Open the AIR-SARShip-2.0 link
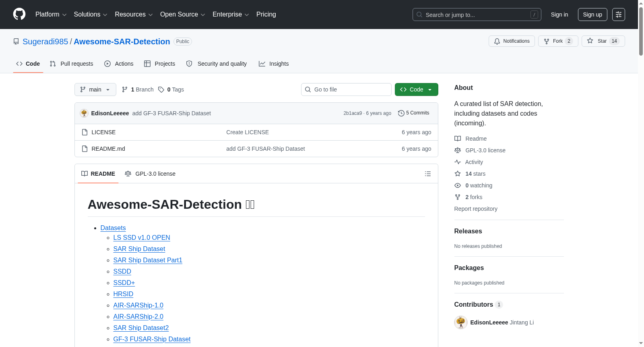Screen dimensions: 644x347 coord(138,317)
